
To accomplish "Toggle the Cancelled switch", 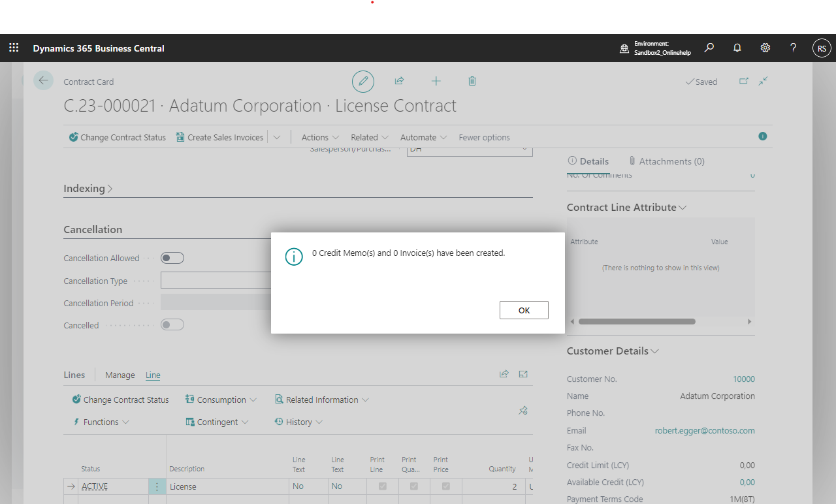I will (x=172, y=325).
